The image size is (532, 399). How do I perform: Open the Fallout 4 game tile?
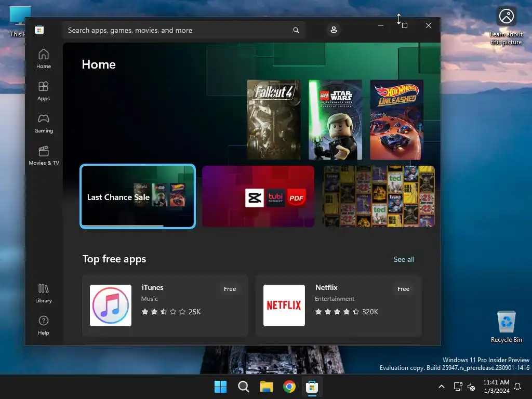[x=274, y=120]
